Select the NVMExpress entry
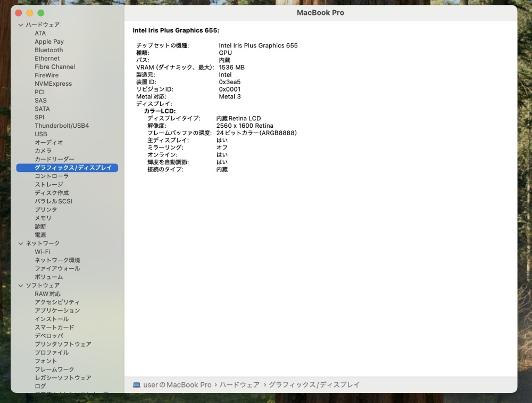532x403 pixels. pyautogui.click(x=53, y=84)
